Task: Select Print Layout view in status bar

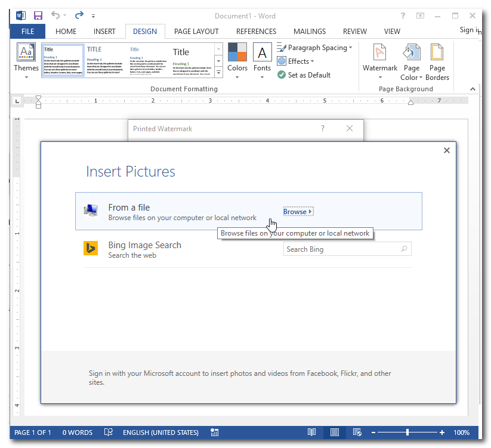Action: (x=335, y=432)
